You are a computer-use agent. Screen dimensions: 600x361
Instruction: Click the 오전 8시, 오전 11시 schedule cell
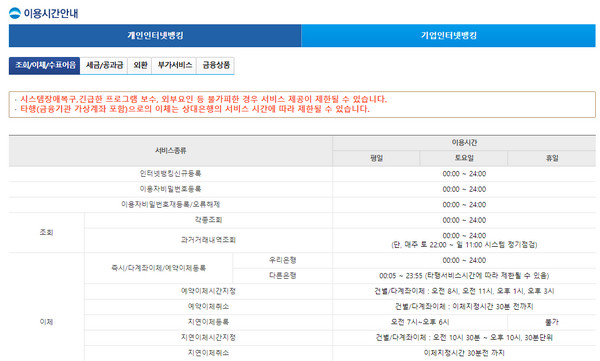[x=464, y=291]
